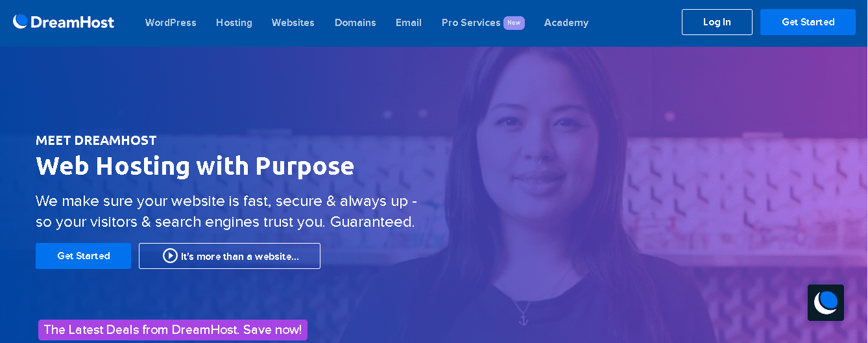The image size is (868, 343).
Task: Select Domains in the top navigation
Action: coord(356,23)
